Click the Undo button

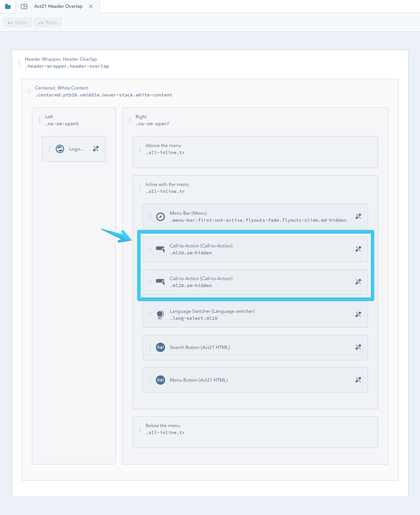click(x=18, y=22)
